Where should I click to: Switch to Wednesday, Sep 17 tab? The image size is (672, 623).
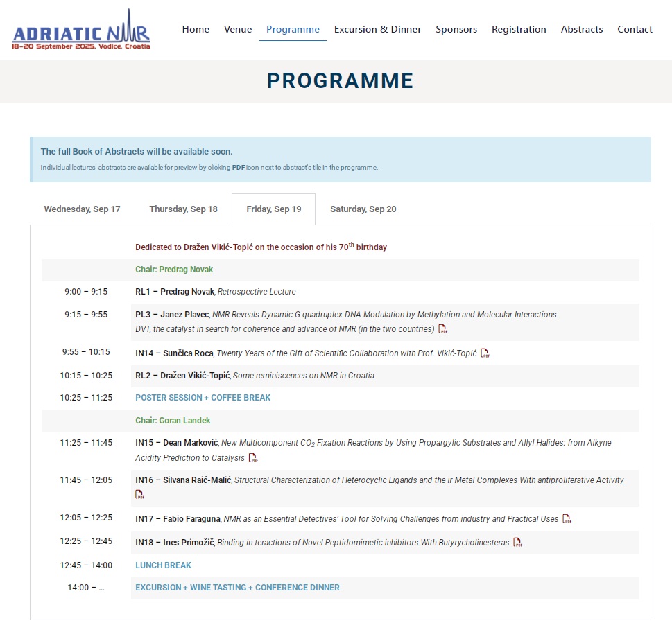click(82, 209)
